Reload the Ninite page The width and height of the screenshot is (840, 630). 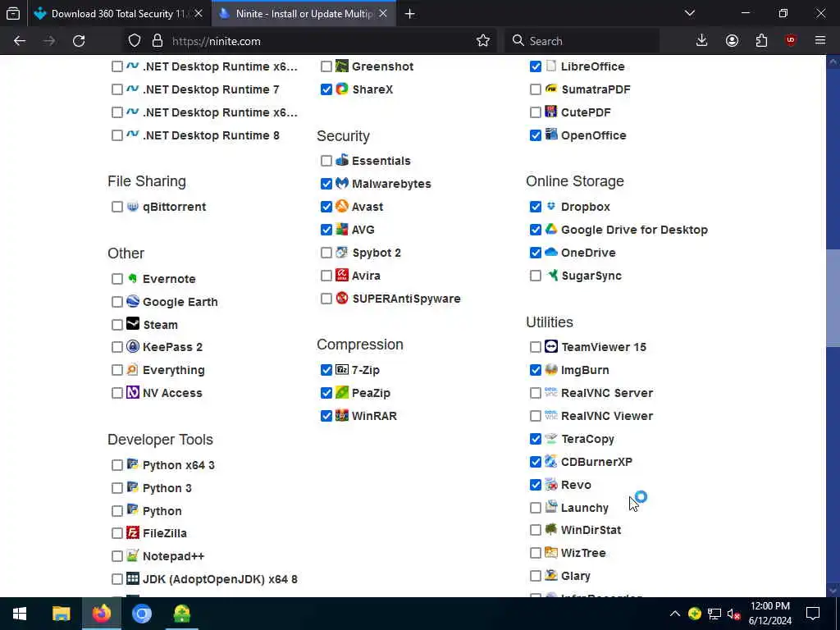point(79,41)
